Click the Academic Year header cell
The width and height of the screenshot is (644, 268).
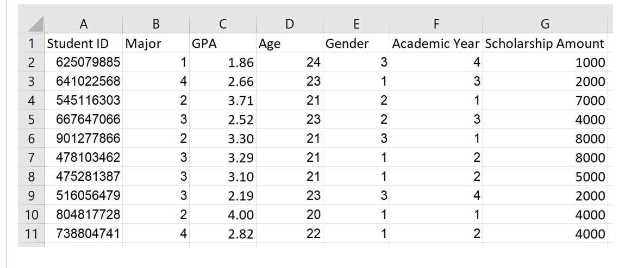pos(436,43)
